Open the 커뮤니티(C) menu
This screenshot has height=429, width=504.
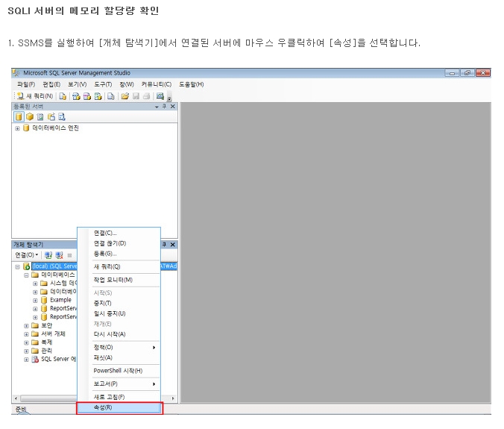point(157,84)
